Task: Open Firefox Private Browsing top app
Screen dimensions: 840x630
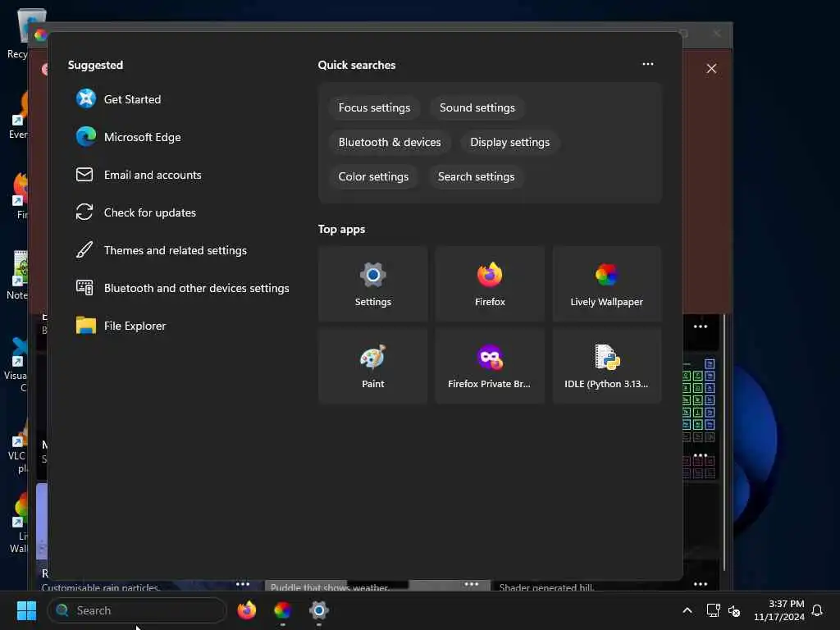Action: tap(490, 366)
